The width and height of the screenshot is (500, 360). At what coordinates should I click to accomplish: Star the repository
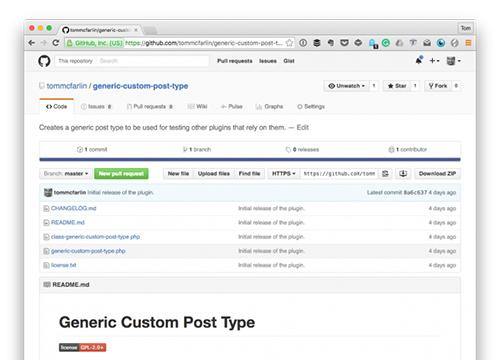397,86
